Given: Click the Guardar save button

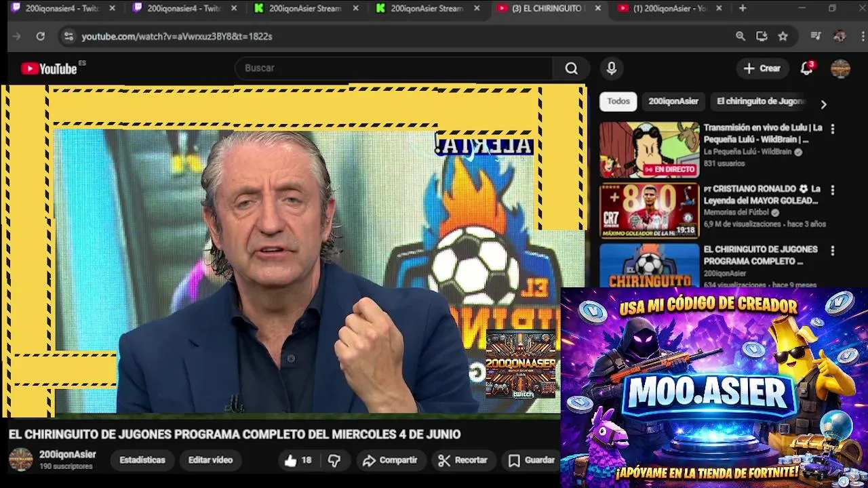Looking at the screenshot, I should [x=532, y=460].
